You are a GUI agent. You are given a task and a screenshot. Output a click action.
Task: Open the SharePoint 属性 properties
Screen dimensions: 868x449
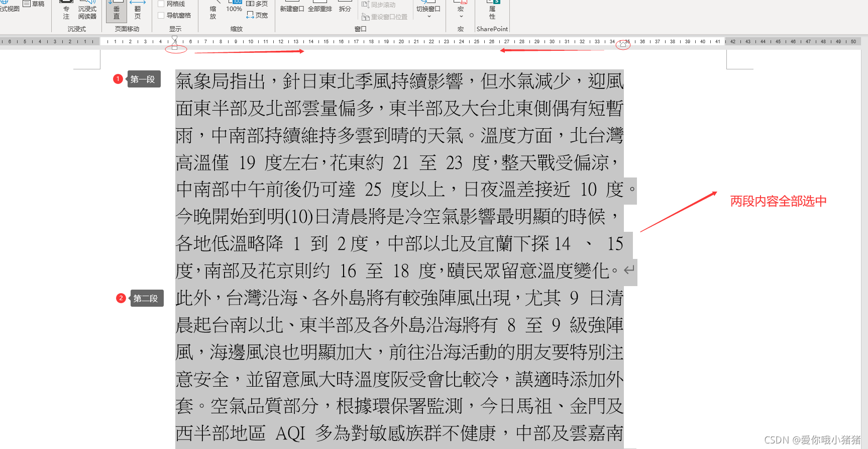[x=492, y=10]
